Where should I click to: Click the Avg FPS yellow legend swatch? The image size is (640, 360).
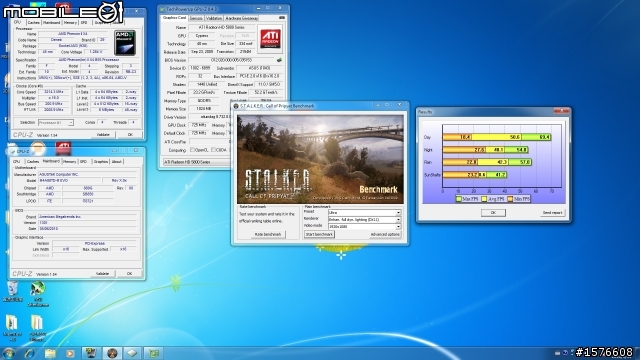tap(484, 199)
